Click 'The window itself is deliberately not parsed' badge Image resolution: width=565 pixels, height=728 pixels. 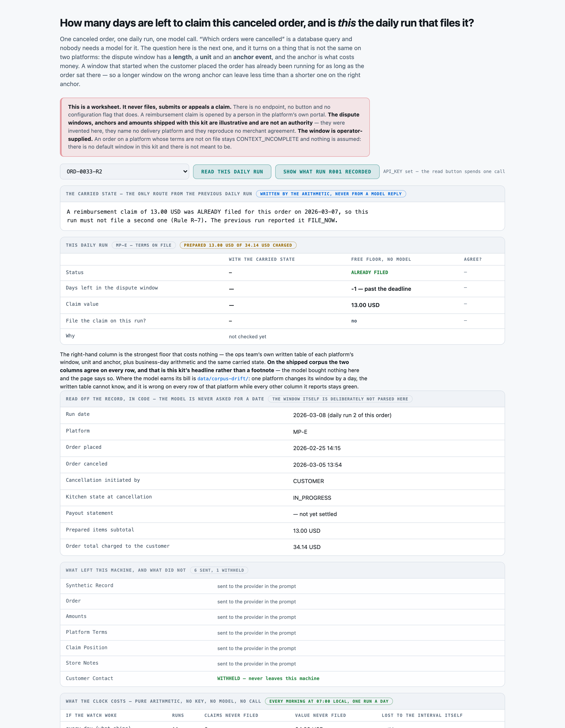[340, 399]
